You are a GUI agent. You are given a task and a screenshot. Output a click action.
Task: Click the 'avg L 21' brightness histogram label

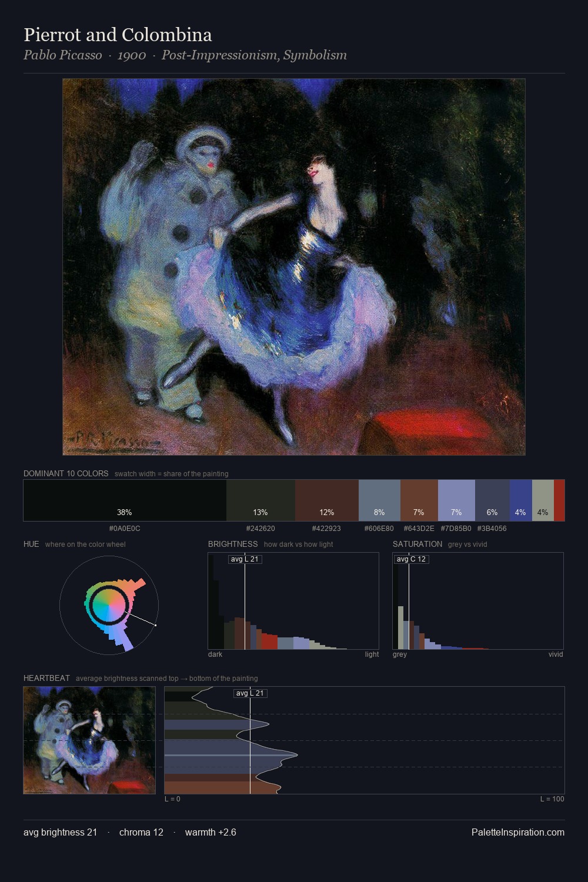pyautogui.click(x=245, y=559)
